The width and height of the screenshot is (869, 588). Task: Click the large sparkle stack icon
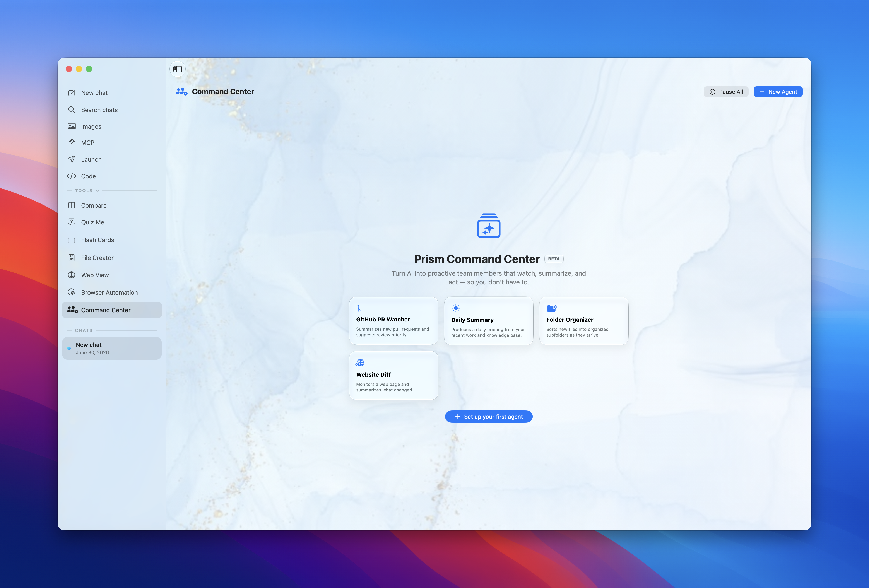point(489,225)
